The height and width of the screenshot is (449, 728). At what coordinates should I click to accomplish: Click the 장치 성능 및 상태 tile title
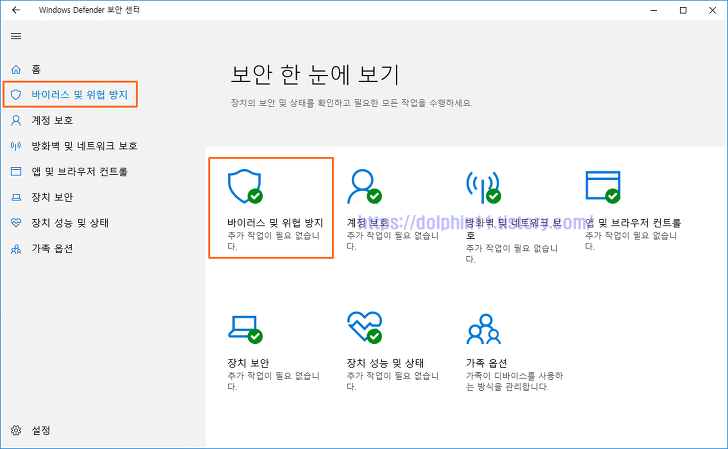[385, 363]
